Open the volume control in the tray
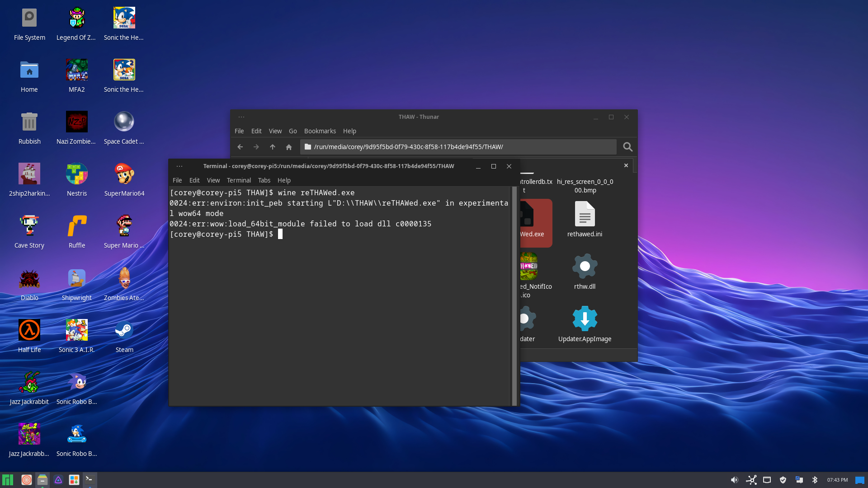This screenshot has height=488, width=868. [x=735, y=480]
